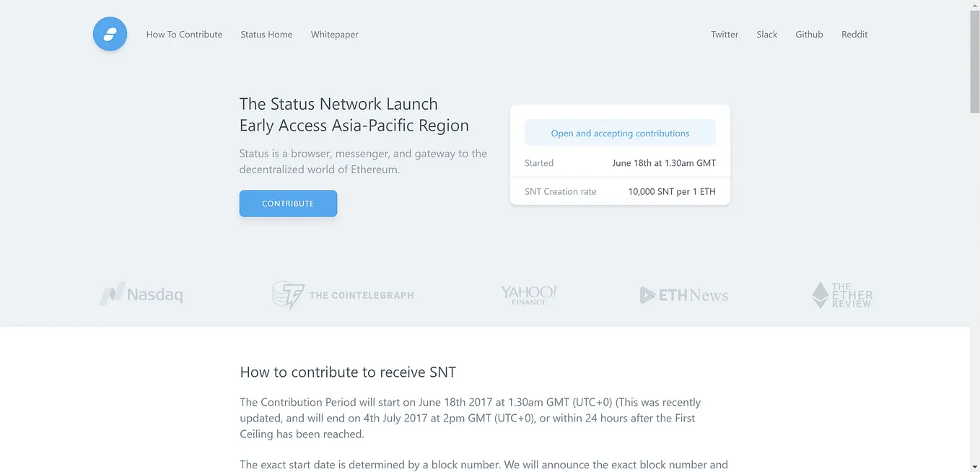Open the Slack link
Image resolution: width=980 pixels, height=472 pixels.
coord(767,34)
